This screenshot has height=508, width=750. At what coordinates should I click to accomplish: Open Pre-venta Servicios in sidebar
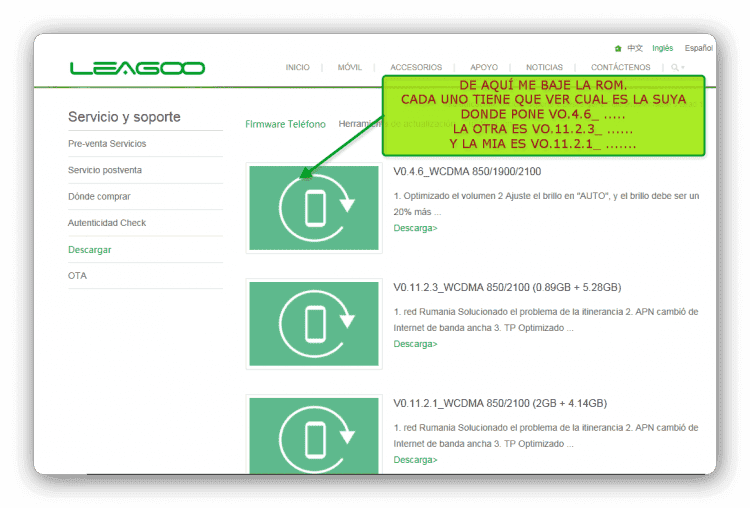(107, 144)
